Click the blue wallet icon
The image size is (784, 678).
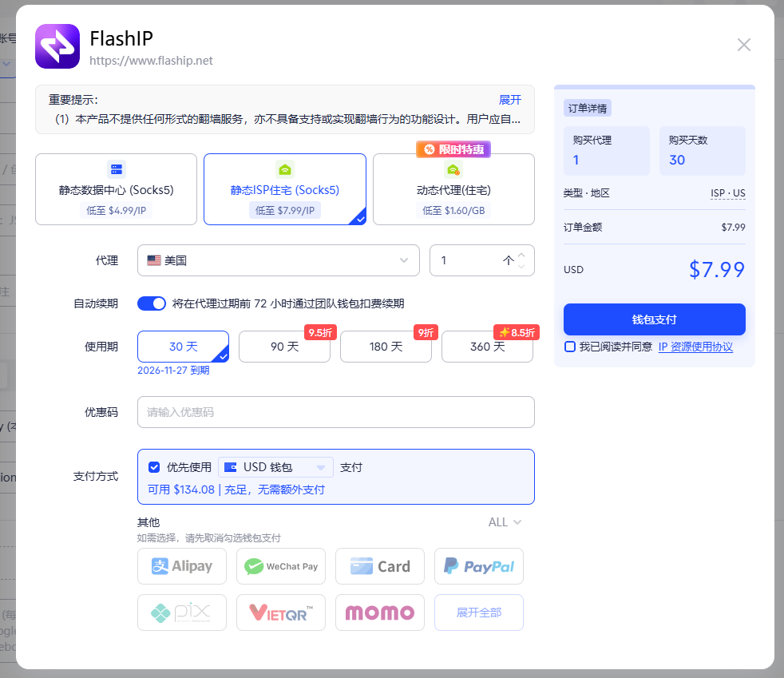click(231, 467)
